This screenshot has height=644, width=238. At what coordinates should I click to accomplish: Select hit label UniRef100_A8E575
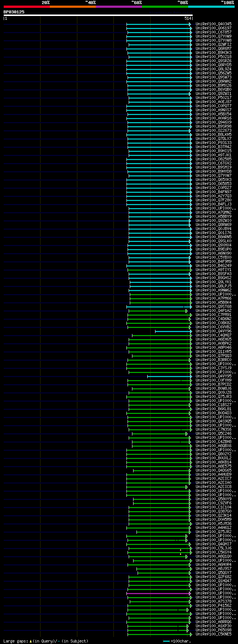click(x=213, y=466)
